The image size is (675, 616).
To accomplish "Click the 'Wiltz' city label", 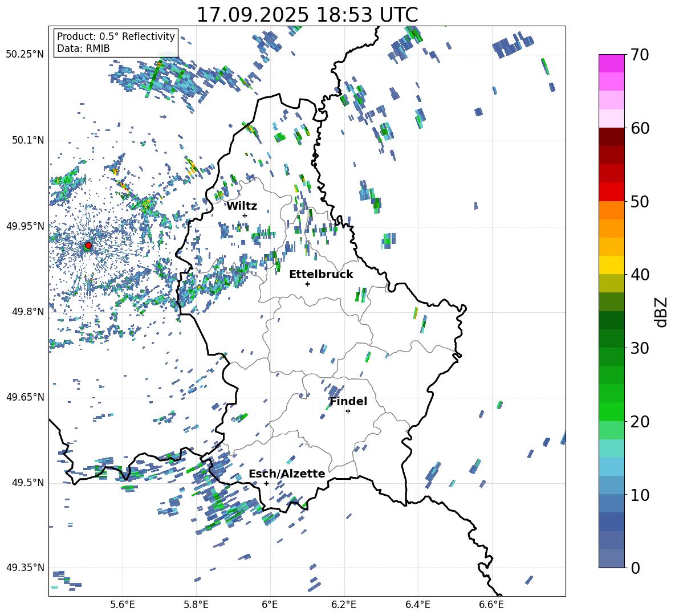I will (x=242, y=206).
